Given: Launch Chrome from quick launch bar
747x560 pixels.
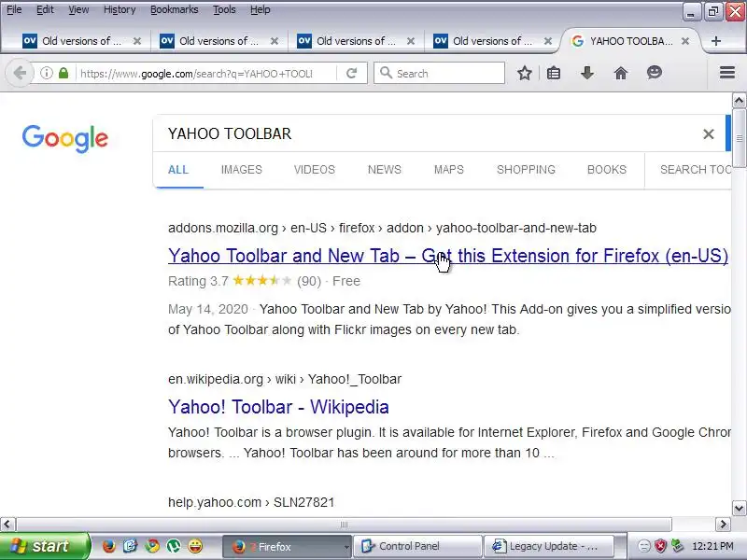Looking at the screenshot, I should 152,546.
